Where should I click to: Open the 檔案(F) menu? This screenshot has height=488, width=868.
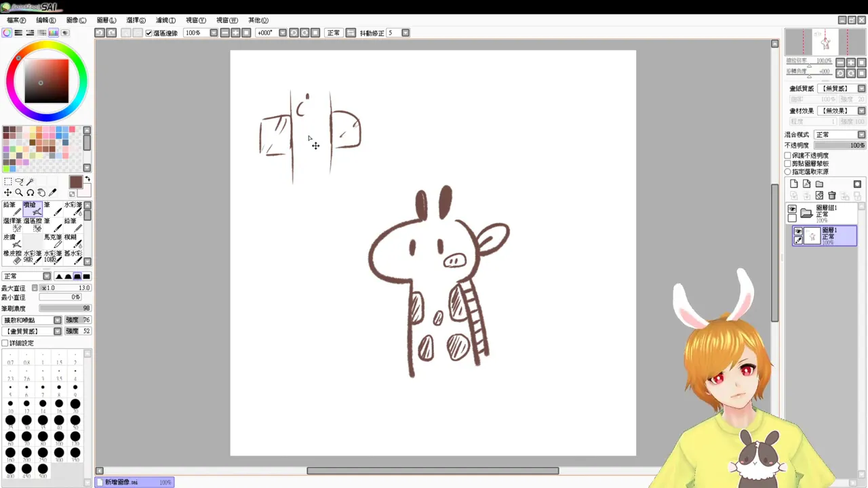click(x=16, y=20)
